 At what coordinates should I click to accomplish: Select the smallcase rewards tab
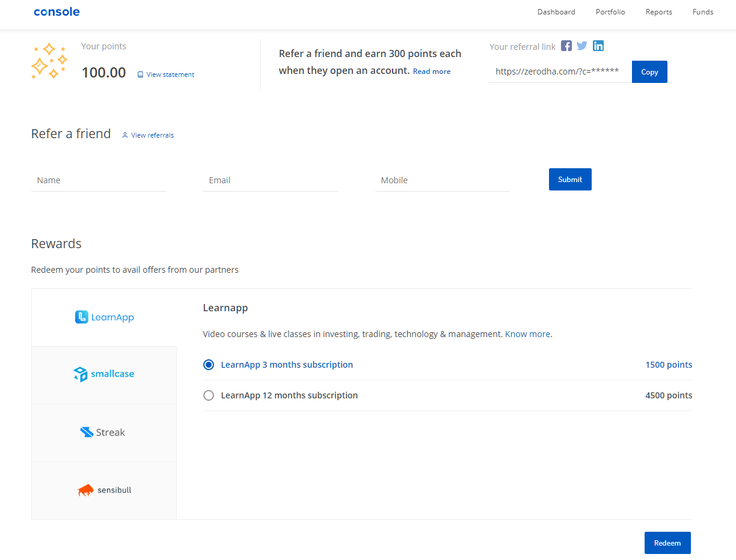[104, 375]
